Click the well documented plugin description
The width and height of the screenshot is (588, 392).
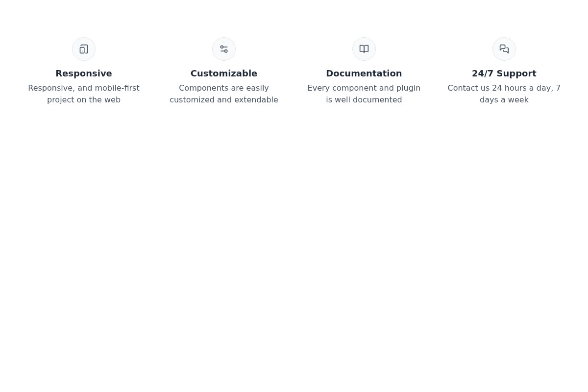pos(364,94)
